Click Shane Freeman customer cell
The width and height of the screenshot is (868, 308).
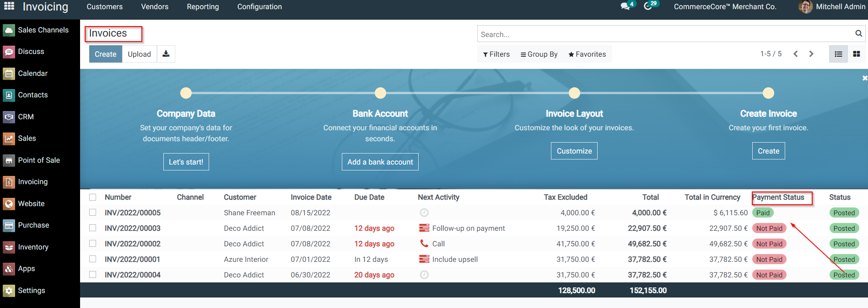(249, 212)
